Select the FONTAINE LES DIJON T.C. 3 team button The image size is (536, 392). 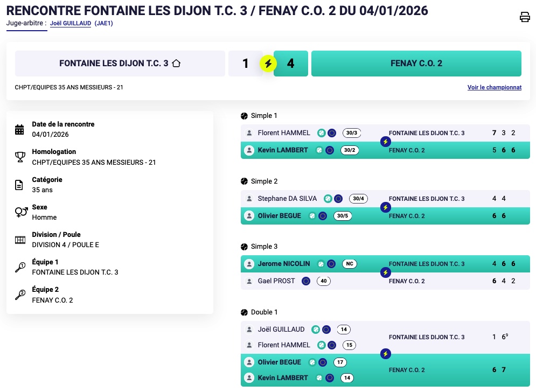(x=120, y=64)
